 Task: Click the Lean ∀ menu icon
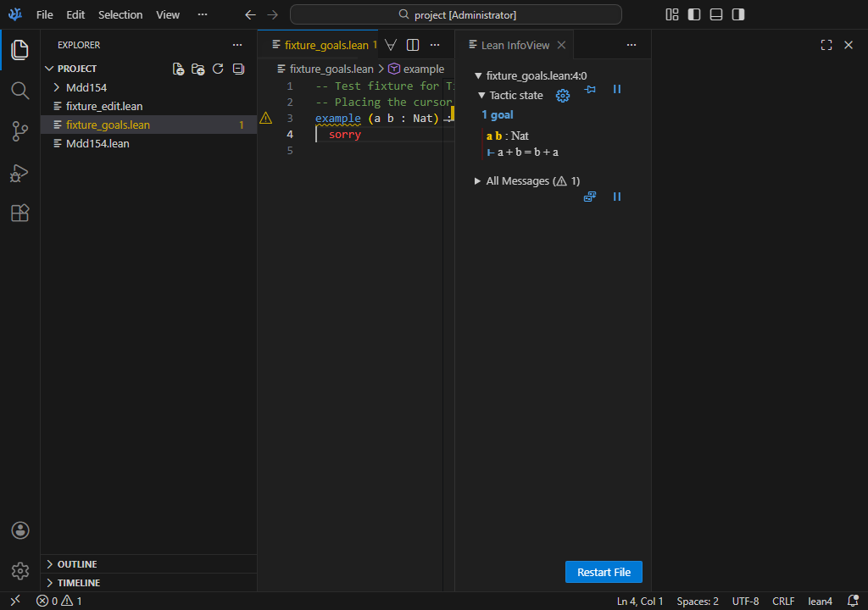[391, 45]
